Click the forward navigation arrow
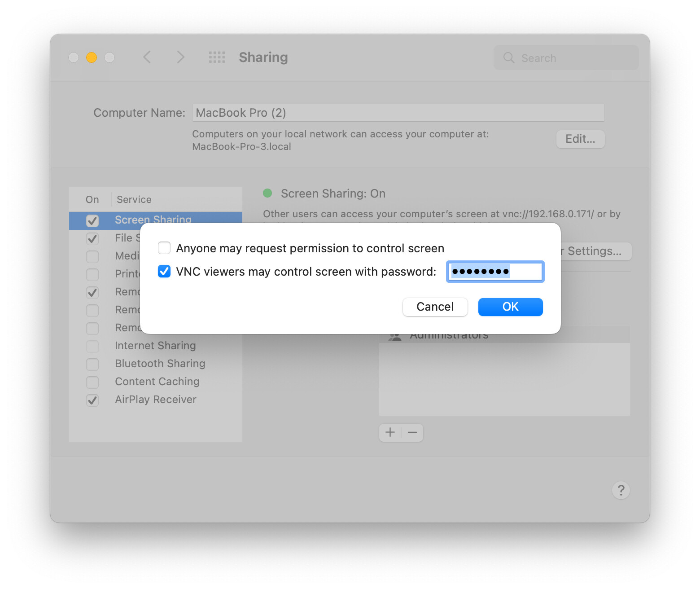700x589 pixels. (x=180, y=57)
